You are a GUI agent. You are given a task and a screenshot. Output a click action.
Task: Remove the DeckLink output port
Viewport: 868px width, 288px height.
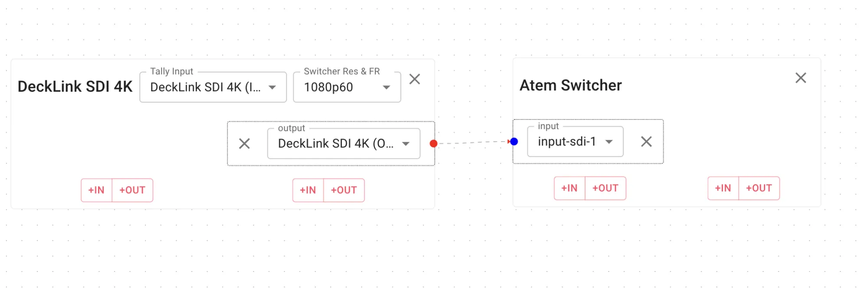pyautogui.click(x=244, y=143)
